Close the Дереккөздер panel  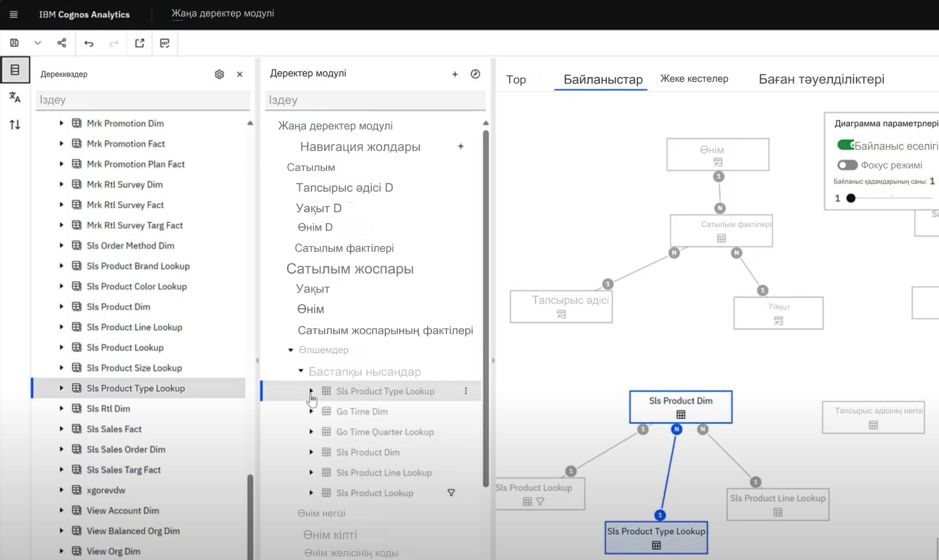pyautogui.click(x=240, y=74)
